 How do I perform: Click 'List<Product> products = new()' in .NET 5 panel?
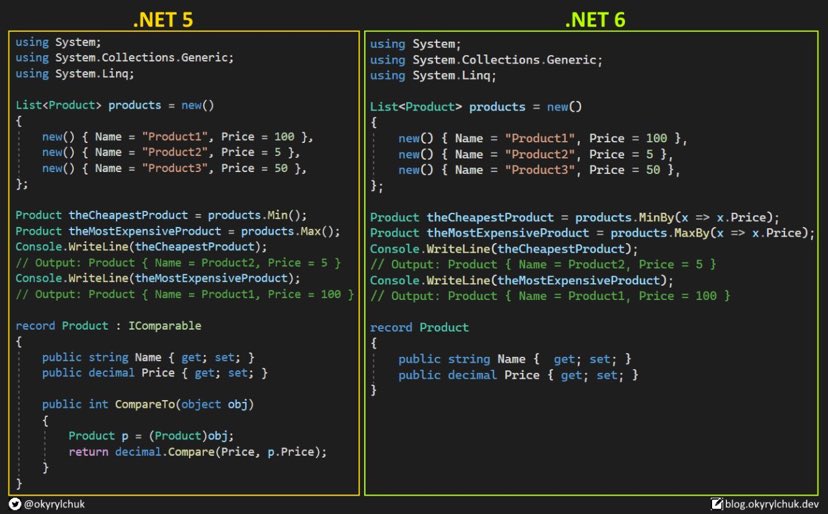115,105
